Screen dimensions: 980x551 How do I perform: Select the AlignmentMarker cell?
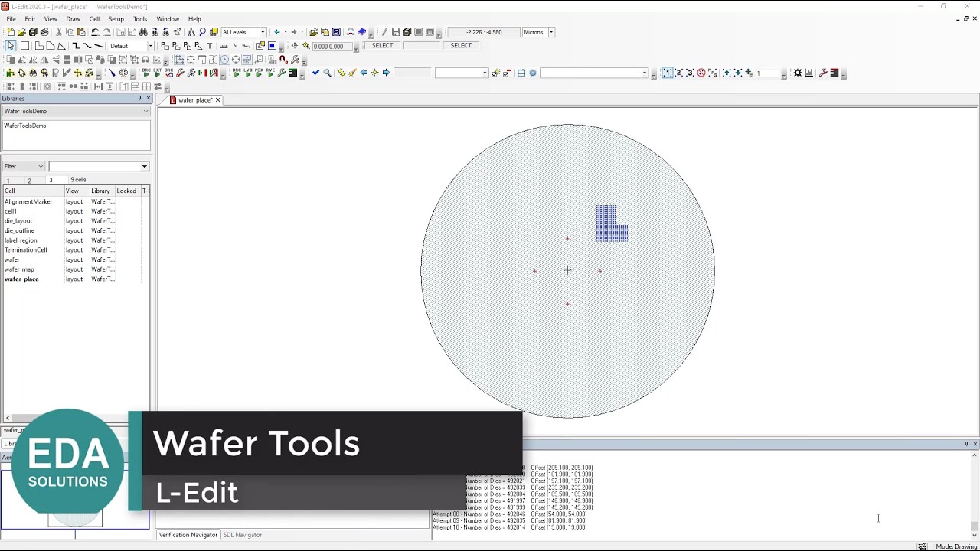point(28,201)
